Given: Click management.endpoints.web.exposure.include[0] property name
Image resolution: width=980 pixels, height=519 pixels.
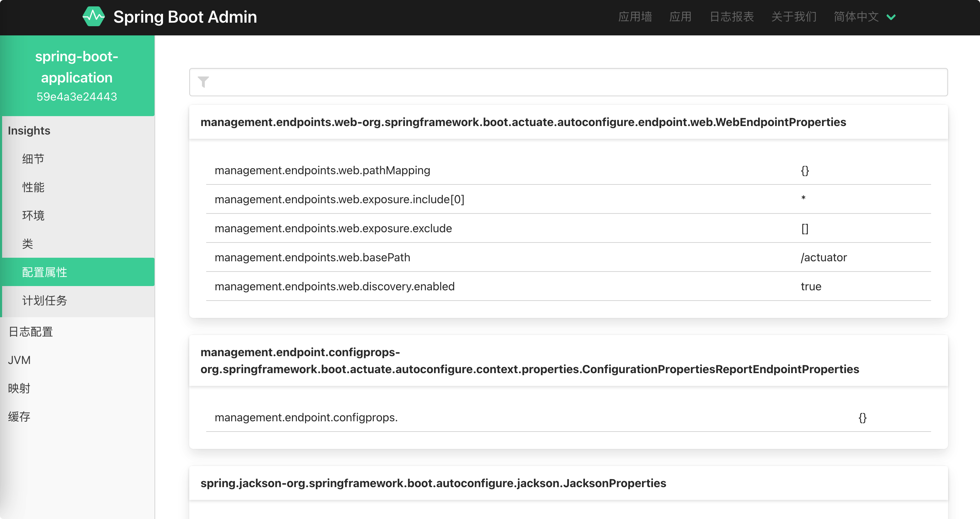Looking at the screenshot, I should (x=339, y=199).
